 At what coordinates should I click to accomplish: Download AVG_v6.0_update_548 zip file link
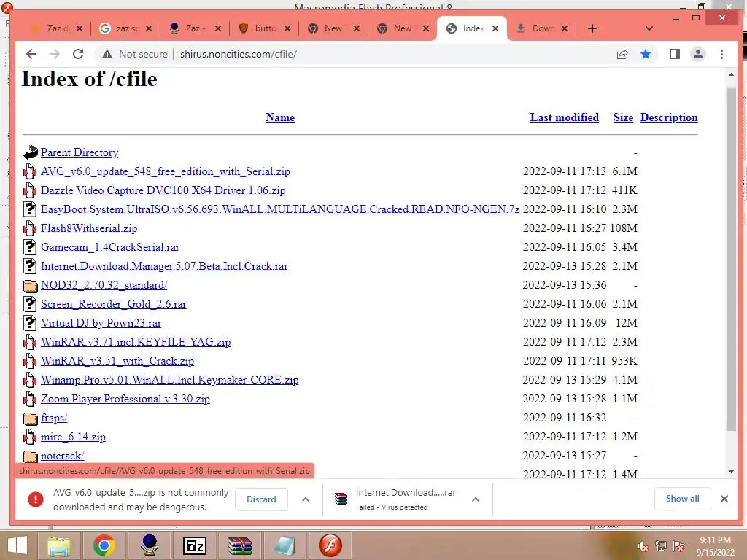[x=166, y=171]
